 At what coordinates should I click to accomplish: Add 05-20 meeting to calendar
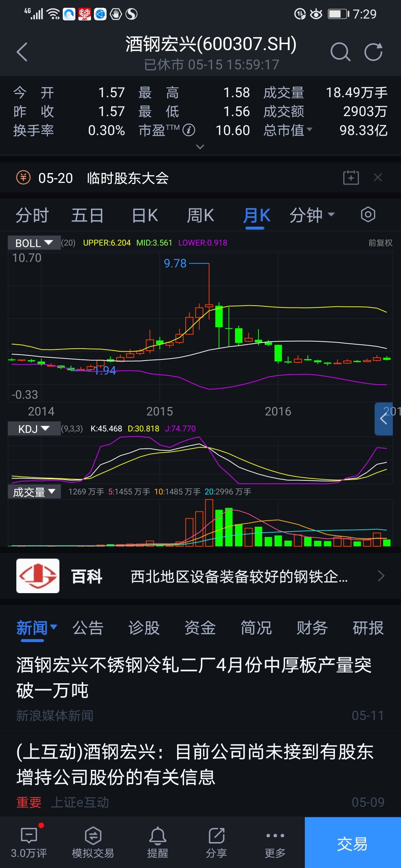(x=351, y=178)
